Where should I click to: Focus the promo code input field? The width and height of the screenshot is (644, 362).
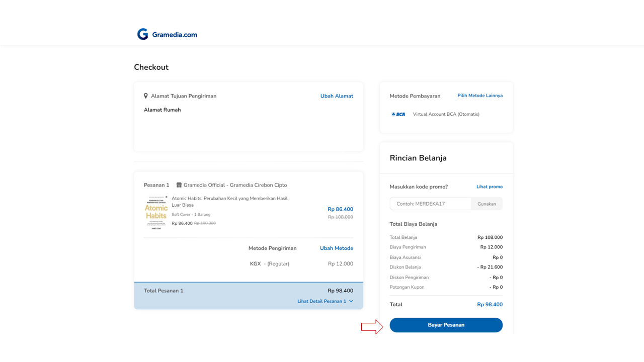click(430, 204)
